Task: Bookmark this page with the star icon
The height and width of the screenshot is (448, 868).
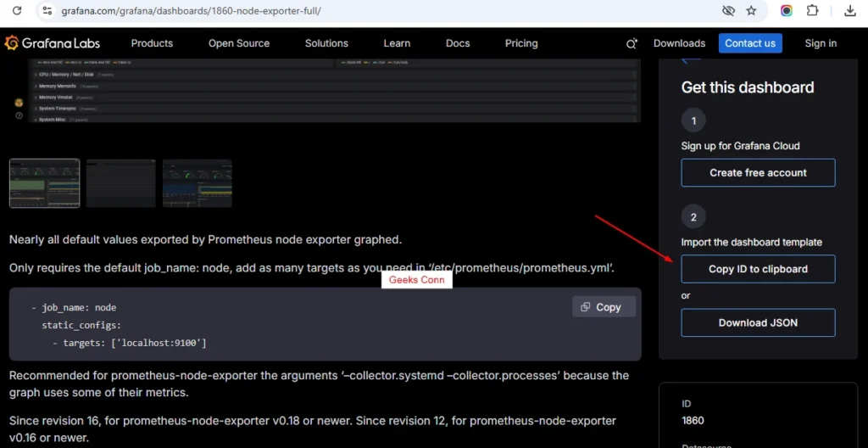Action: point(751,10)
